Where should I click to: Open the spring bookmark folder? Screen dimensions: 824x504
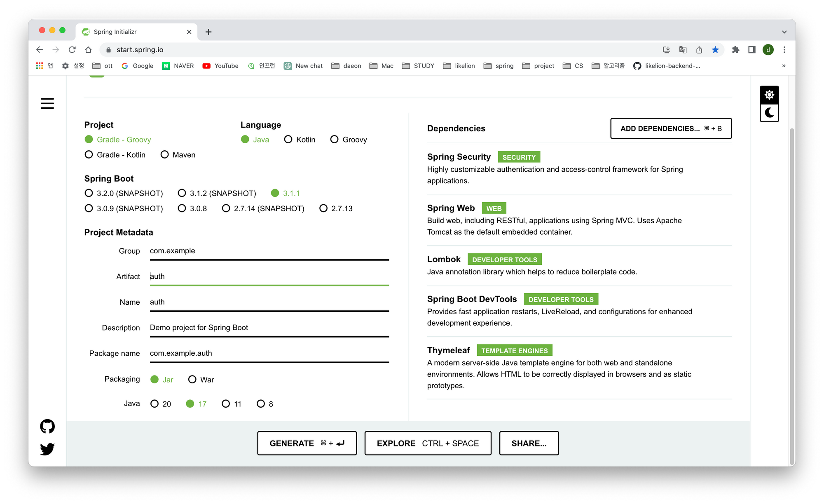[x=499, y=66]
